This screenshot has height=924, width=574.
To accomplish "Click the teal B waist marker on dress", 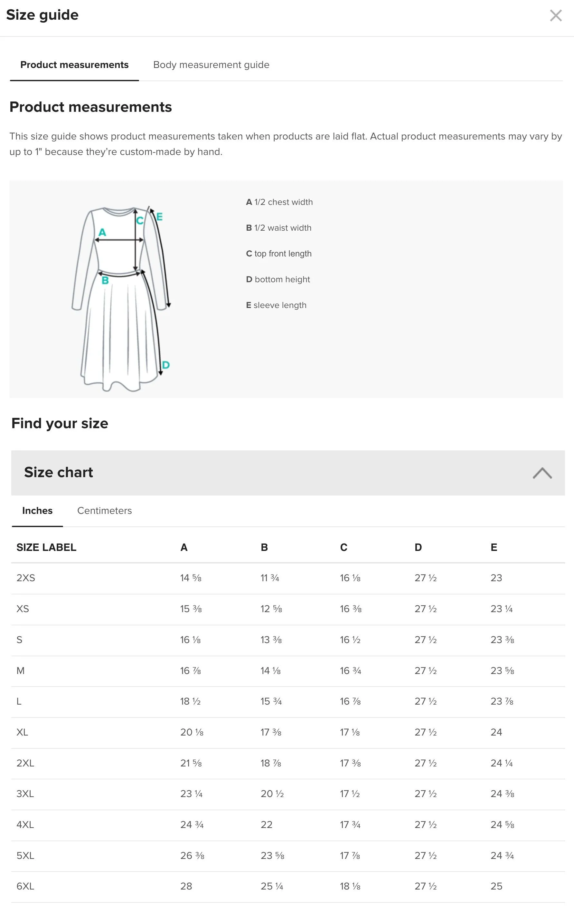I will [x=105, y=280].
